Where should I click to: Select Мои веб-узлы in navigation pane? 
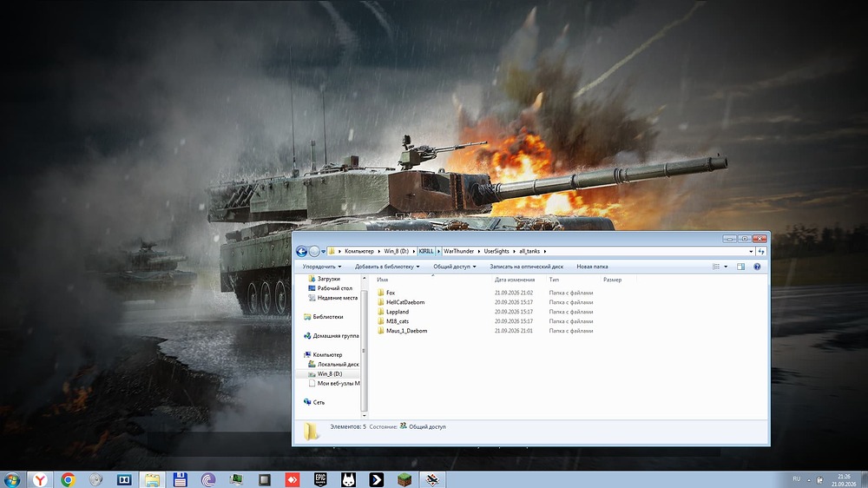(339, 383)
